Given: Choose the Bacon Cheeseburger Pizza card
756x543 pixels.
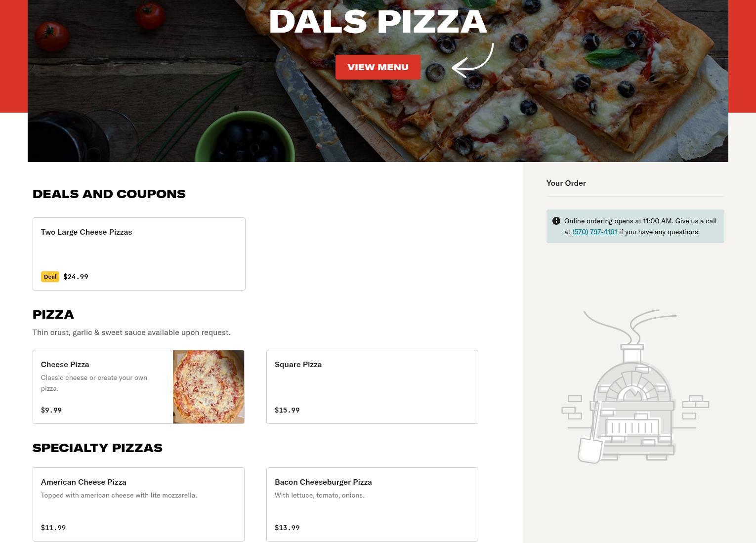Looking at the screenshot, I should coord(372,504).
